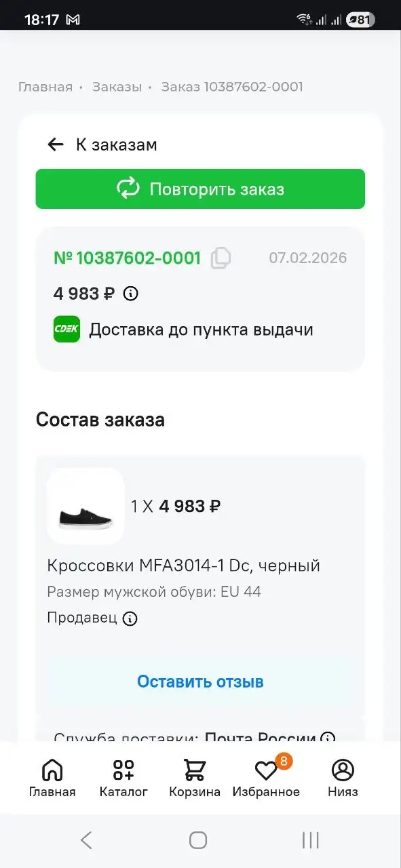Tap the black sneaker product thumbnail
The width and height of the screenshot is (401, 868).
point(85,506)
